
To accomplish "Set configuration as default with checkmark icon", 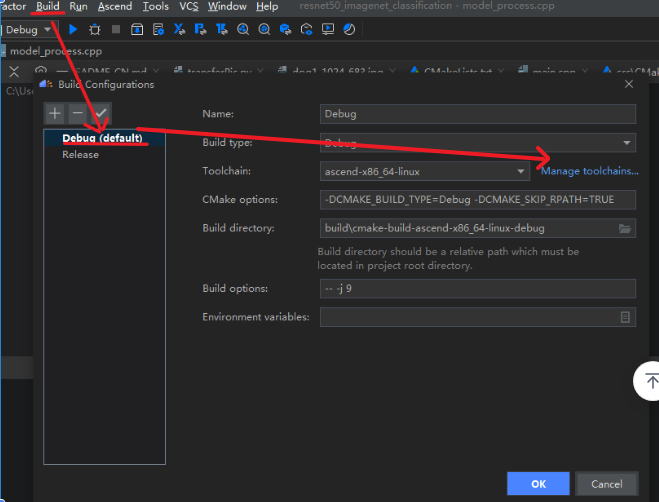I will [x=101, y=113].
